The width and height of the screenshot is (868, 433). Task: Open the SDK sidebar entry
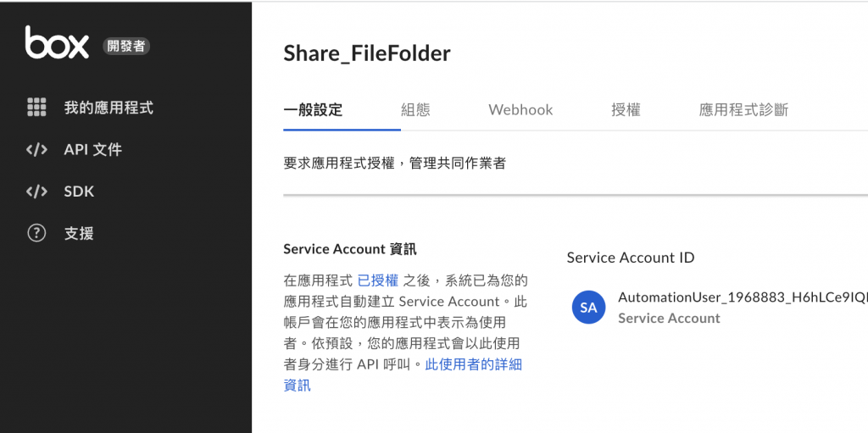pos(79,192)
